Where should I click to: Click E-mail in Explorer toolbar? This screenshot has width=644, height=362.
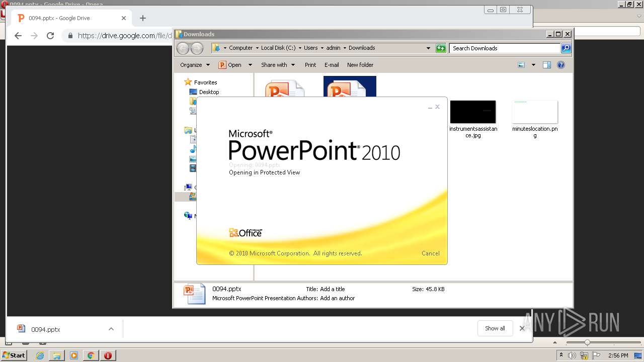click(332, 65)
